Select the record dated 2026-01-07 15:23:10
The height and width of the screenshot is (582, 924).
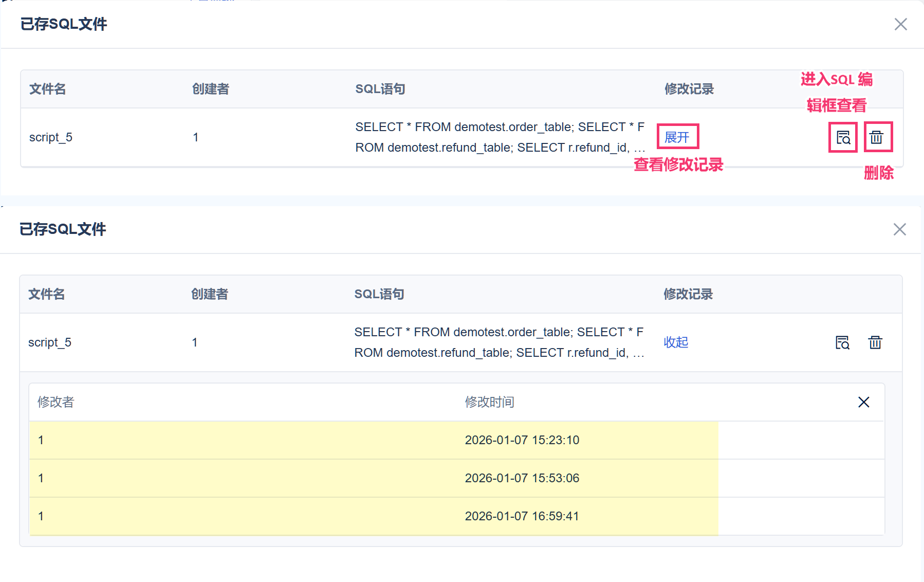[x=522, y=440]
